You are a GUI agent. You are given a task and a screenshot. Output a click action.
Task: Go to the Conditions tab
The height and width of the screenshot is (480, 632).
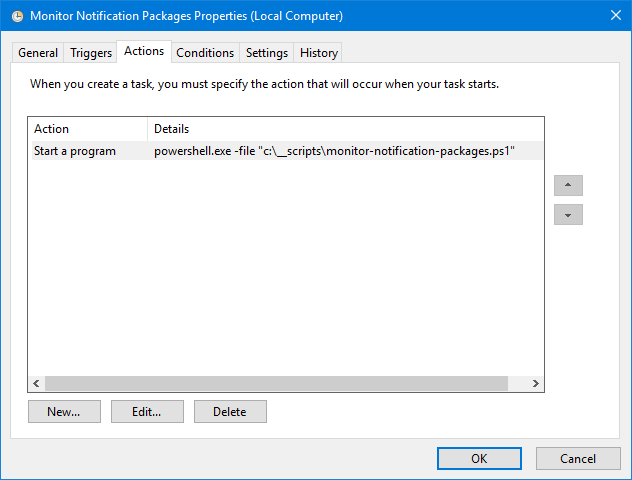[205, 53]
